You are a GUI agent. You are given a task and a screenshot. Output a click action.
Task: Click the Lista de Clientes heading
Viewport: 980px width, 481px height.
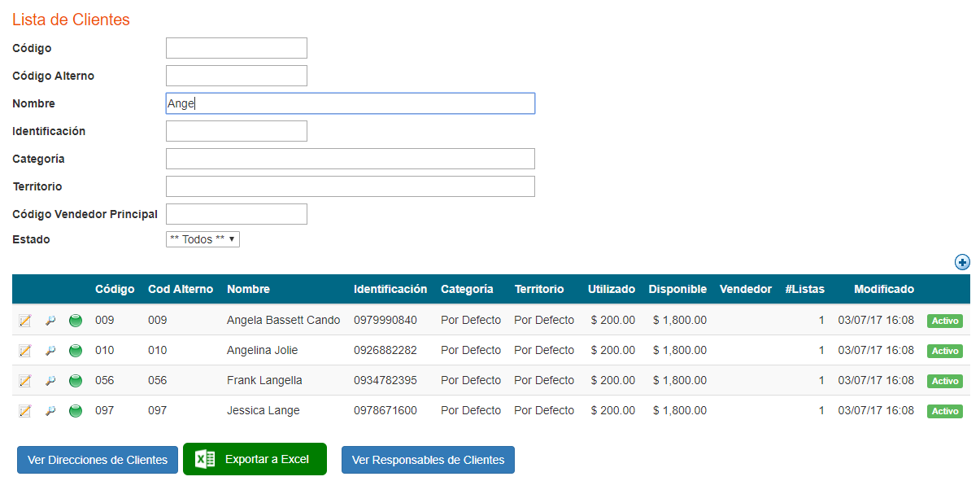pyautogui.click(x=71, y=20)
